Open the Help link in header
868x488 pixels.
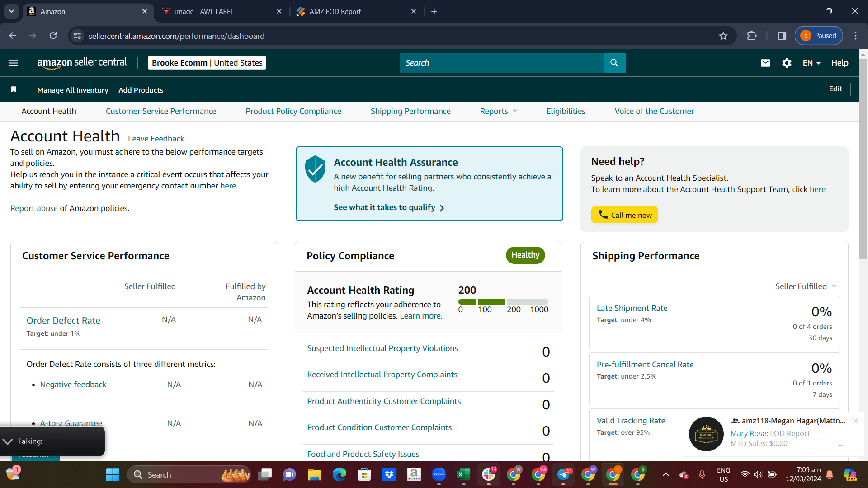tap(840, 63)
